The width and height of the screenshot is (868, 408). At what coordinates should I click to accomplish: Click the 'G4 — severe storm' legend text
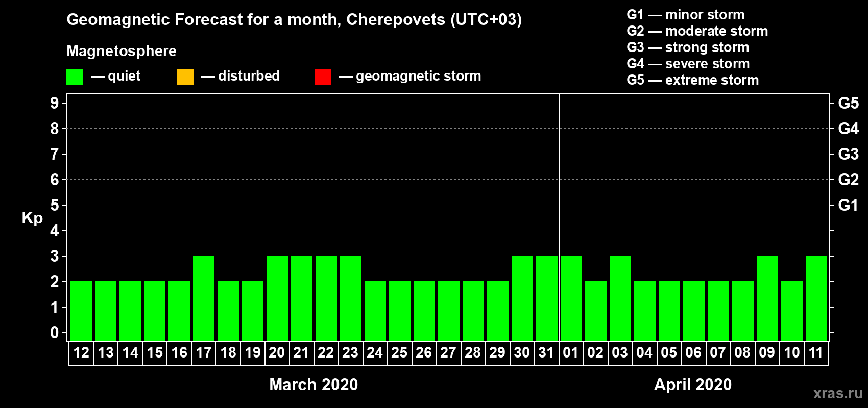click(x=688, y=64)
